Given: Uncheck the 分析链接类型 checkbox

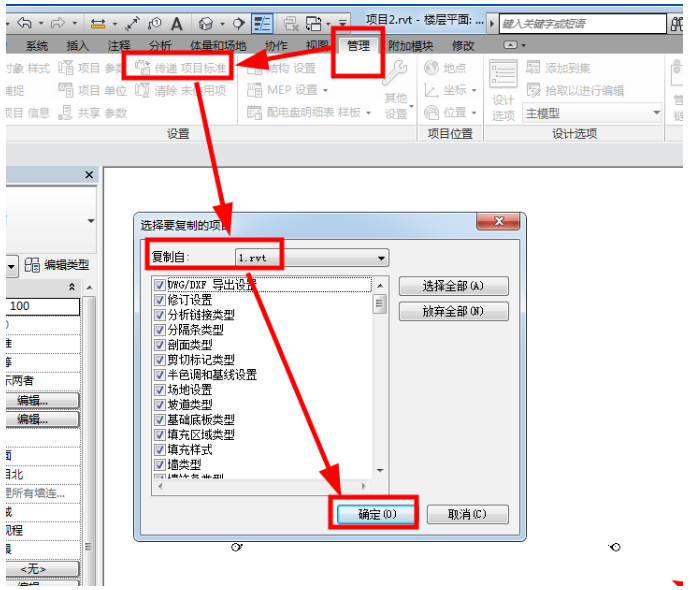Looking at the screenshot, I should coord(160,315).
